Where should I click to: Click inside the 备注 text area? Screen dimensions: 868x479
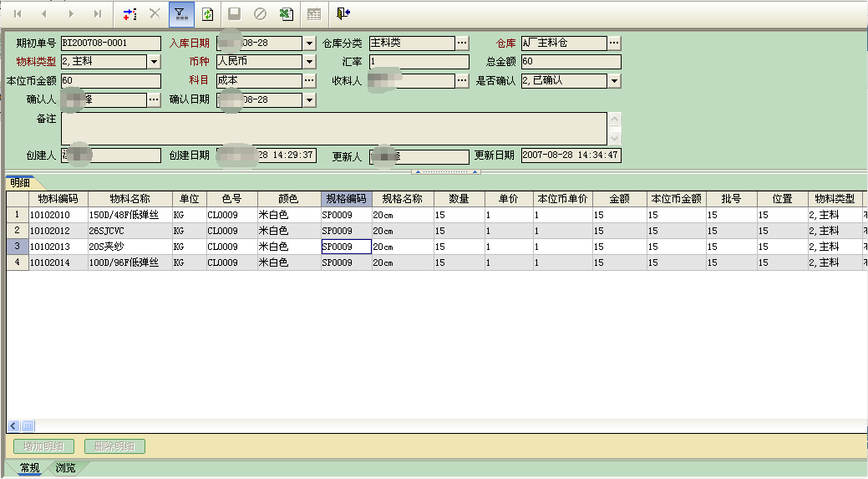coord(334,128)
